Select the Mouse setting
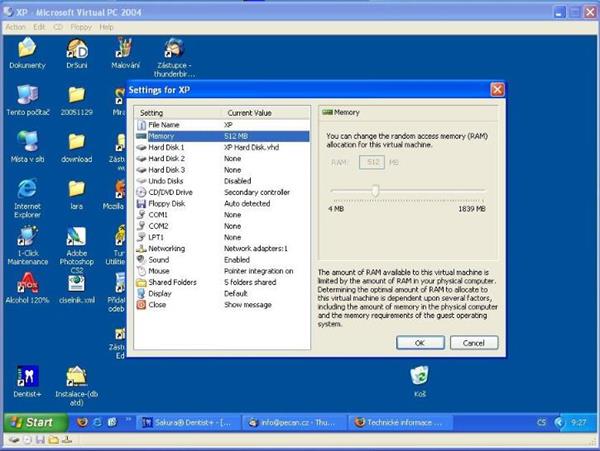The height and width of the screenshot is (451, 600). point(222,271)
